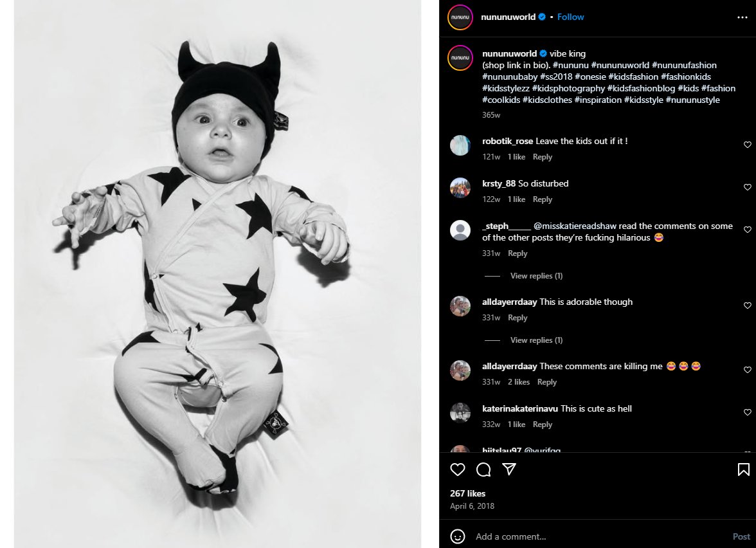Open alldayerrdaay's avatar next to 'killing me' comment

click(460, 370)
